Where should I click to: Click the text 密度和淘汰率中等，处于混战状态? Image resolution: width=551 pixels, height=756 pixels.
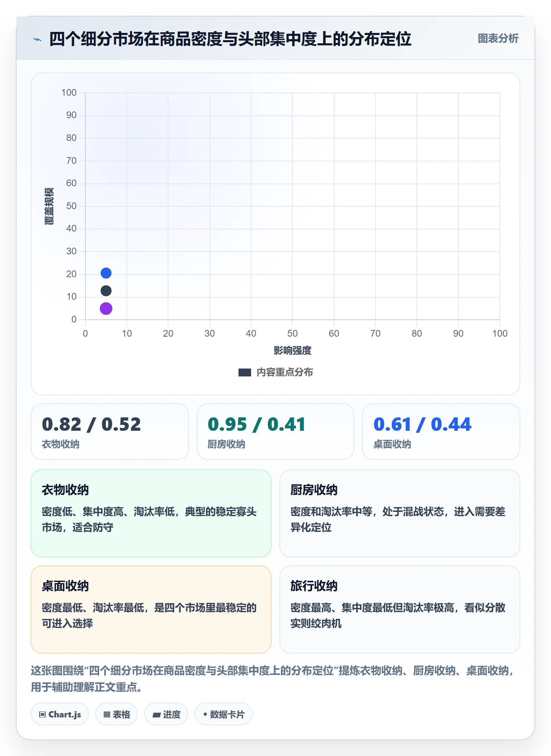[368, 512]
